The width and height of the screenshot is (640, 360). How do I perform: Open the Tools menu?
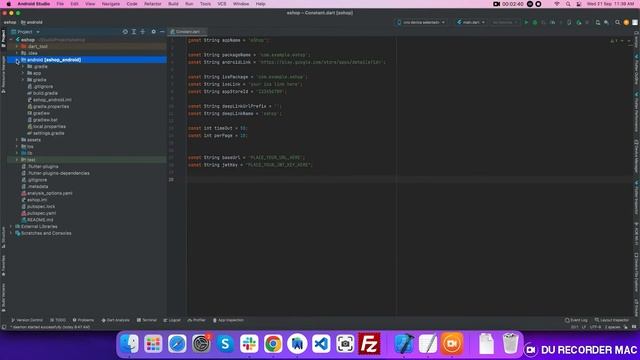click(x=205, y=4)
